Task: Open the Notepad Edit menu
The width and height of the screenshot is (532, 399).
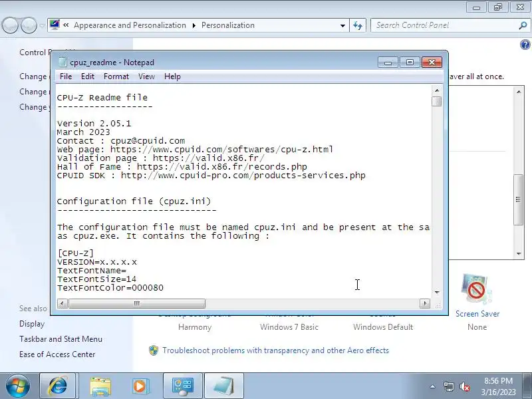Action: [88, 76]
